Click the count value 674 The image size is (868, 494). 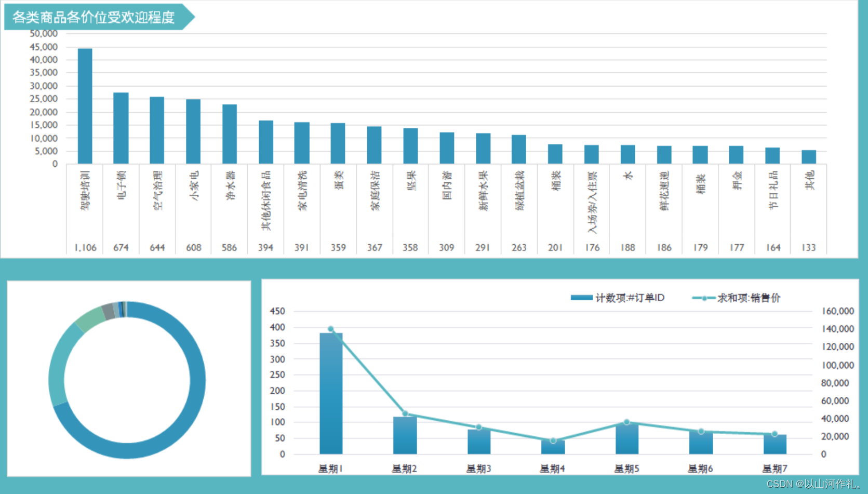click(x=121, y=248)
